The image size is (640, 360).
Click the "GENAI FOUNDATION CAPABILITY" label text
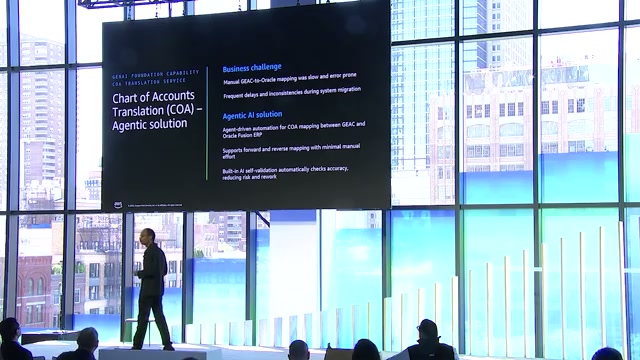click(x=156, y=74)
